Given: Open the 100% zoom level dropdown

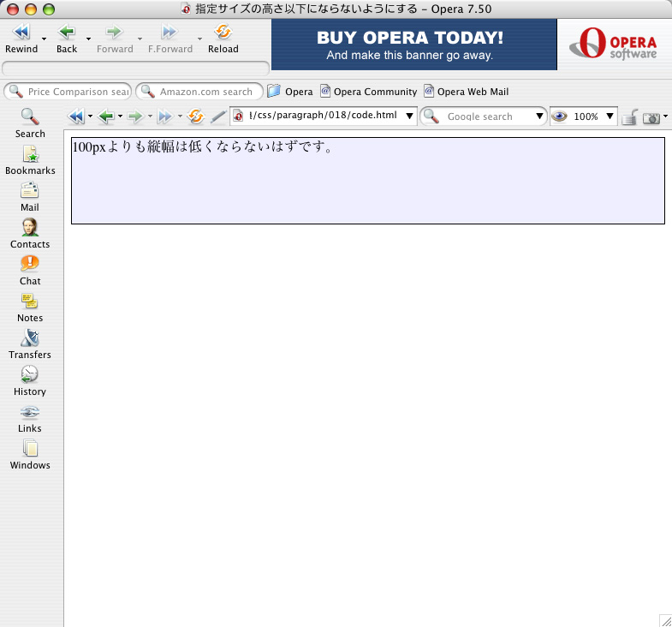Looking at the screenshot, I should coord(610,116).
